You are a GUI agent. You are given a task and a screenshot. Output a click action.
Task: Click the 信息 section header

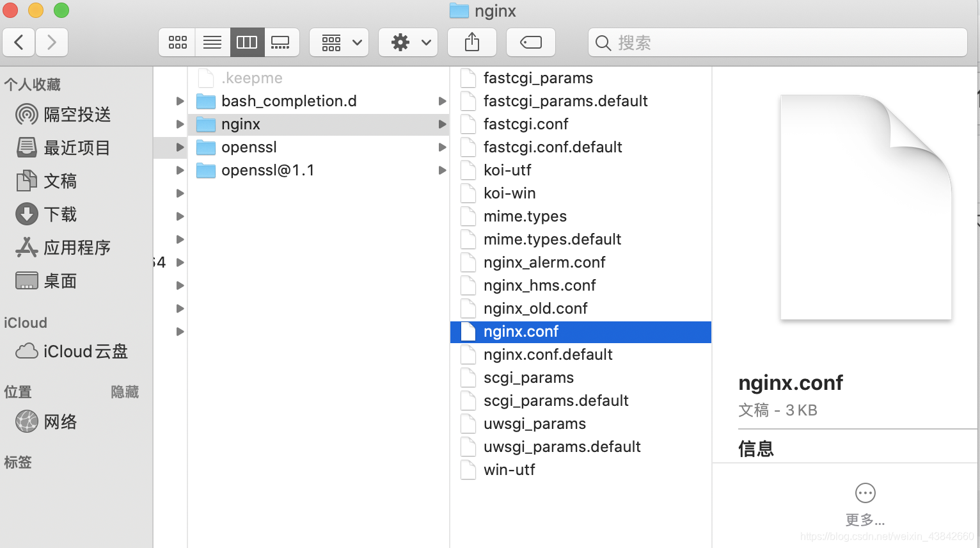pyautogui.click(x=756, y=449)
